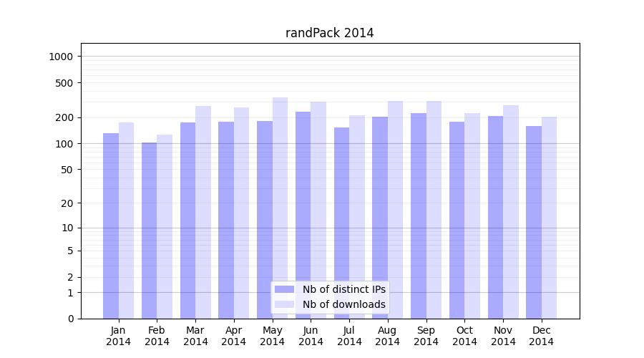Viewport: 644px width, 358px height.
Task: Click the Nb of distinct IPs legend swatch
Action: (x=284, y=289)
